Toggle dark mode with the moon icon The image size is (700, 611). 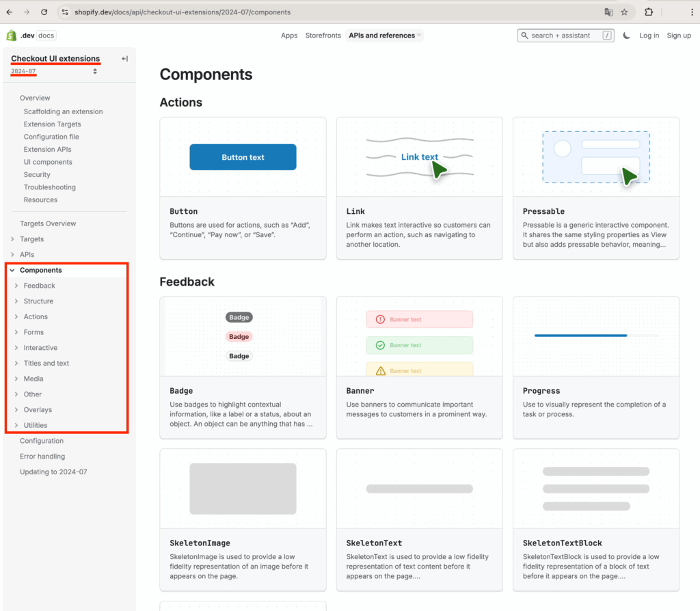tap(627, 36)
